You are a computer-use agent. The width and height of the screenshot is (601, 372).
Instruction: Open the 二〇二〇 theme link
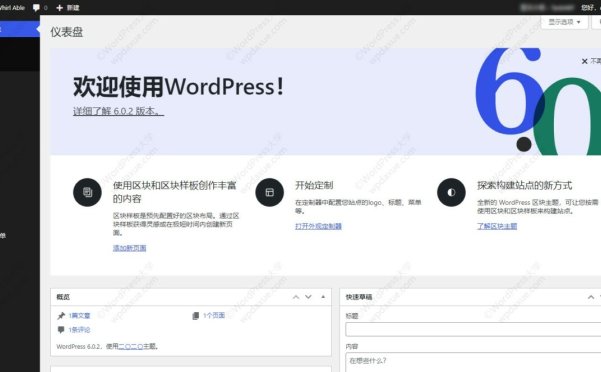point(131,346)
